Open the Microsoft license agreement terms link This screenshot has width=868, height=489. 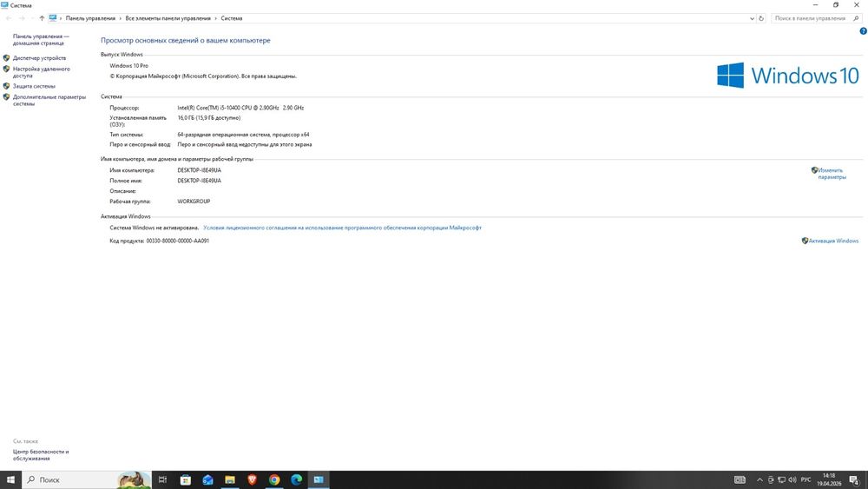pyautogui.click(x=342, y=228)
